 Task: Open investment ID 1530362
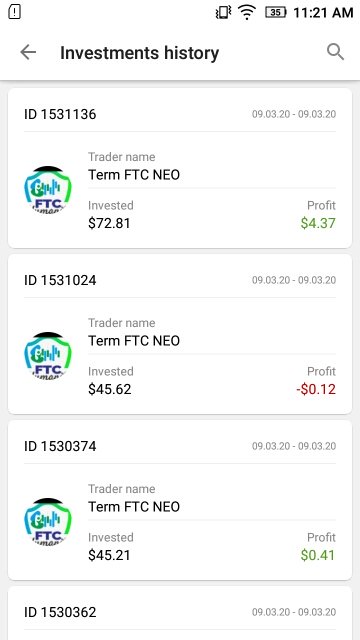(180, 613)
